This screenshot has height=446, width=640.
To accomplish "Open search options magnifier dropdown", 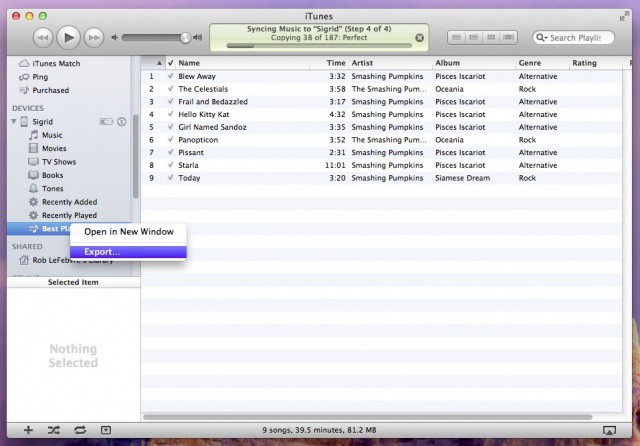I will pos(542,38).
